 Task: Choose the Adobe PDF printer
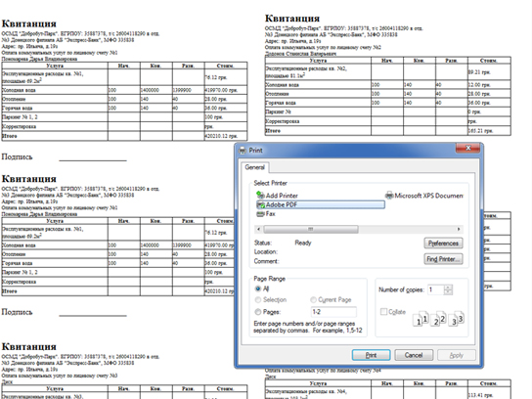(321, 204)
